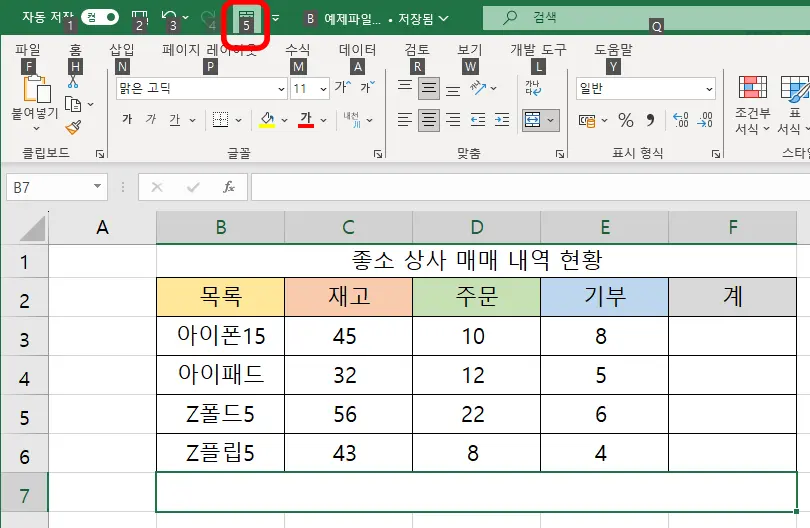Screen dimensions: 810x528
Task: Apply the red Font Color swatch
Action: pos(306,120)
